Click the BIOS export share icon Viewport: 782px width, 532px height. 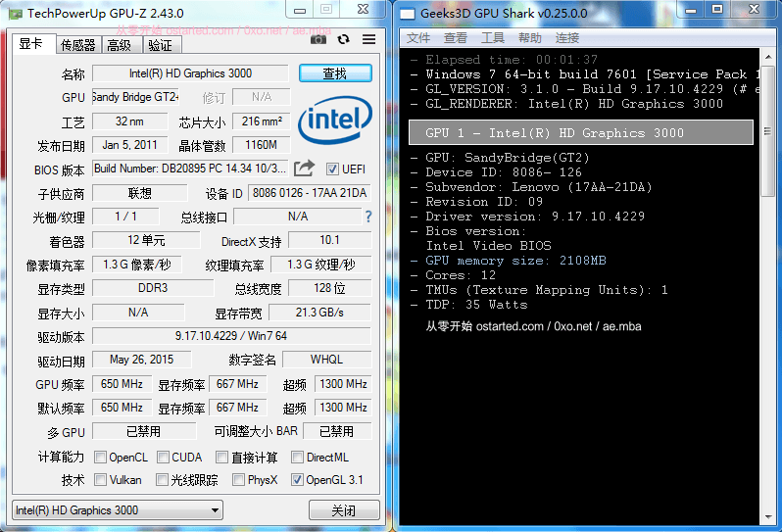(304, 169)
